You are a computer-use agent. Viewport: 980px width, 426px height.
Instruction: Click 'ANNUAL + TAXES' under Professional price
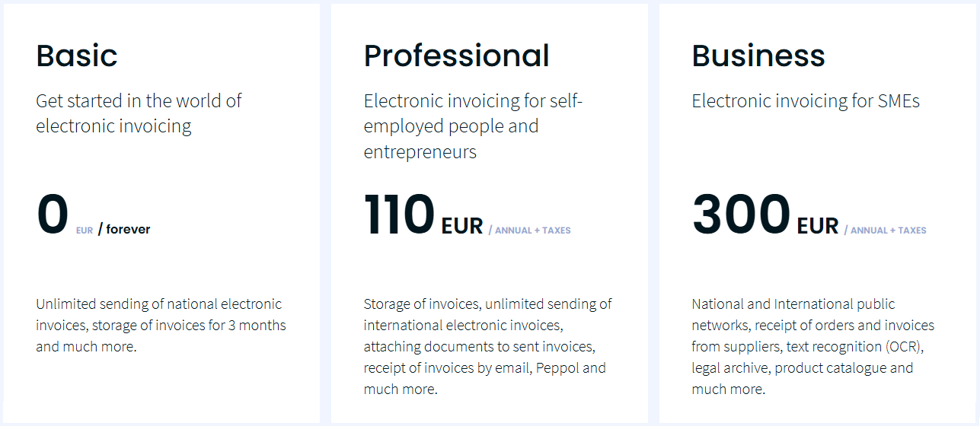pos(529,230)
